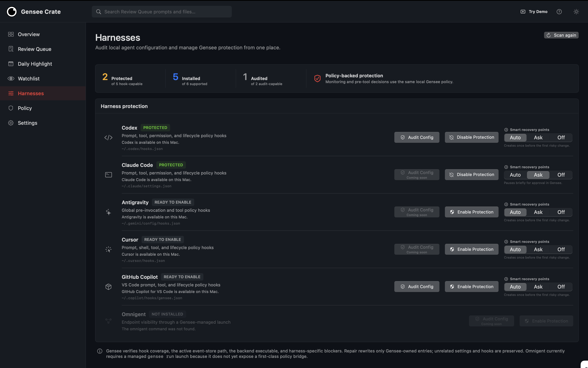Set Codex recovery points to Ask
588x368 pixels.
pyautogui.click(x=538, y=138)
